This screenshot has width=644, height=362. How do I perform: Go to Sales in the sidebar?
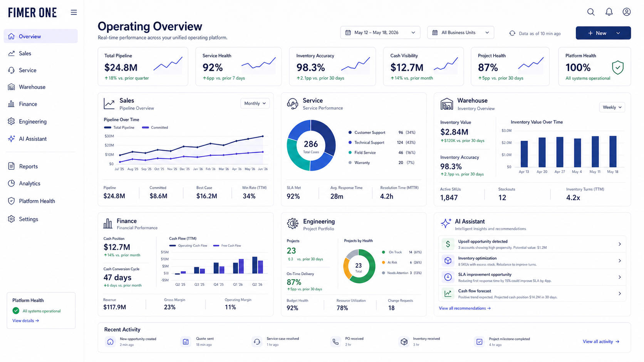[40, 53]
